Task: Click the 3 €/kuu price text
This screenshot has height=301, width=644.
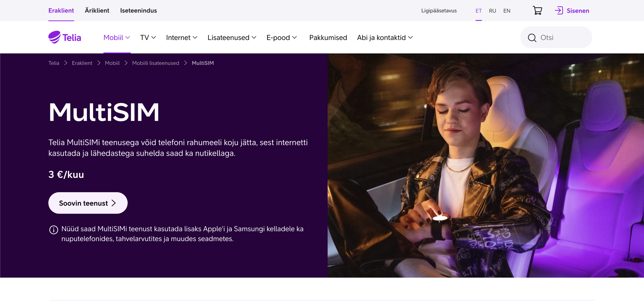Action: coord(66,175)
